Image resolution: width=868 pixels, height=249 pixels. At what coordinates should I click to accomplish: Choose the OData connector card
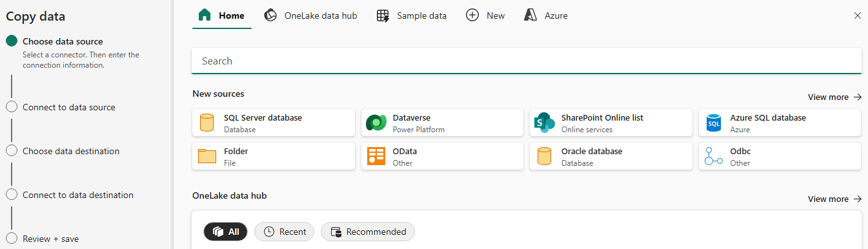coord(442,156)
